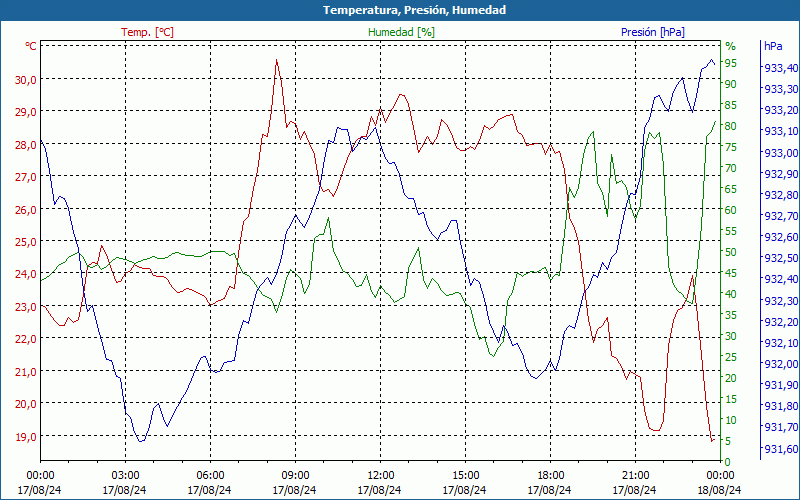Click the 933,00 pressure tick label
800x500 pixels.
(x=781, y=153)
